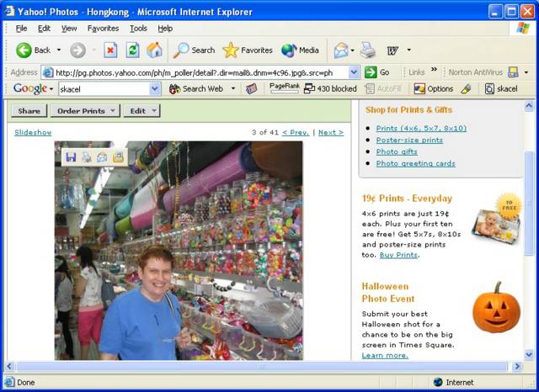Image resolution: width=539 pixels, height=392 pixels.
Task: Open the Favorites star toolbar button
Action: (x=248, y=50)
